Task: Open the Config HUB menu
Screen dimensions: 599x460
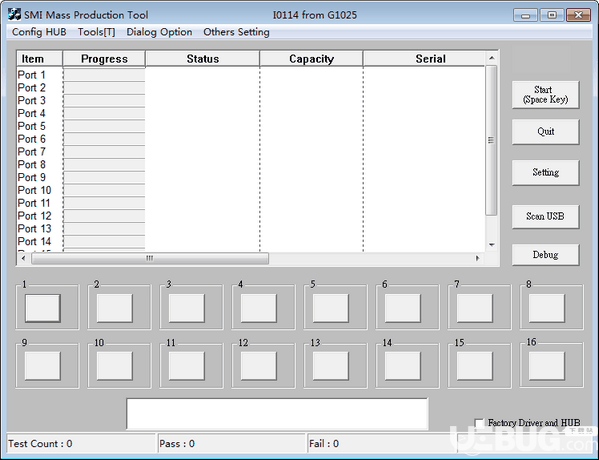Action: 39,32
